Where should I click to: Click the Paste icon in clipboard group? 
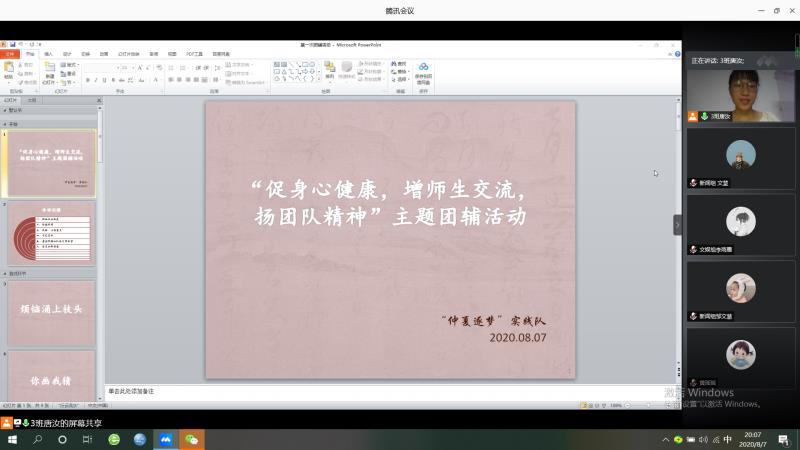point(9,69)
